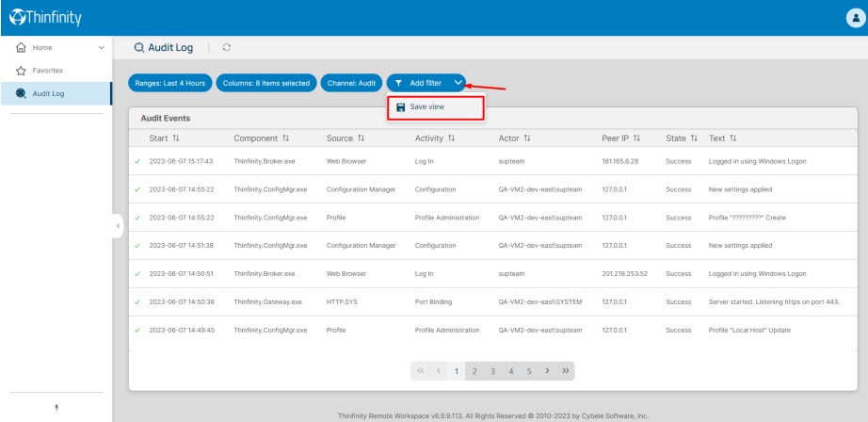Image resolution: width=868 pixels, height=422 pixels.
Task: Select the Port Binding event row
Action: coord(434,301)
